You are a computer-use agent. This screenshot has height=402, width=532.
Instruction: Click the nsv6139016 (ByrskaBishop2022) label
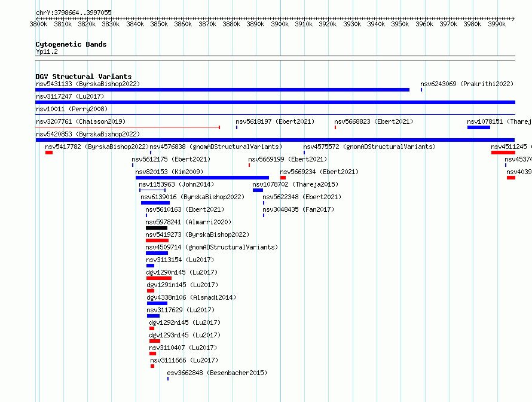[192, 197]
